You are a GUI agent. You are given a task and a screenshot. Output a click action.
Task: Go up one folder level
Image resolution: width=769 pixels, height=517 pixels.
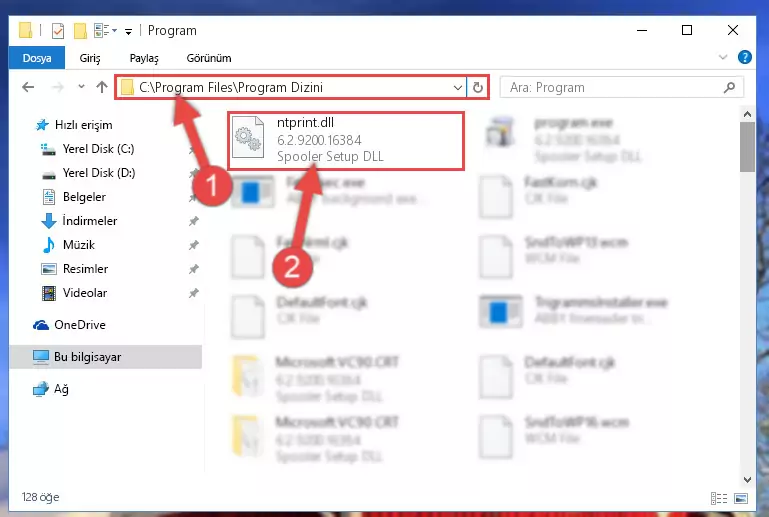click(102, 87)
